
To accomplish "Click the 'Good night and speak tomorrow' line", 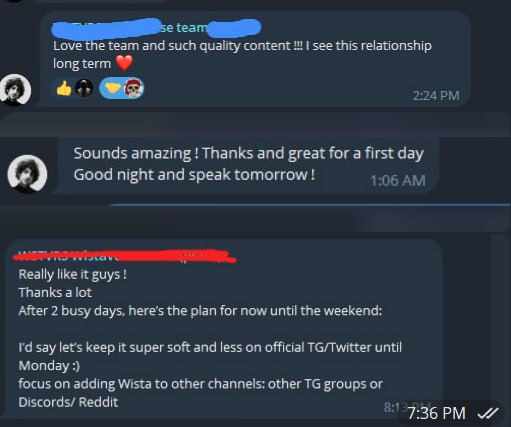I will point(194,175).
